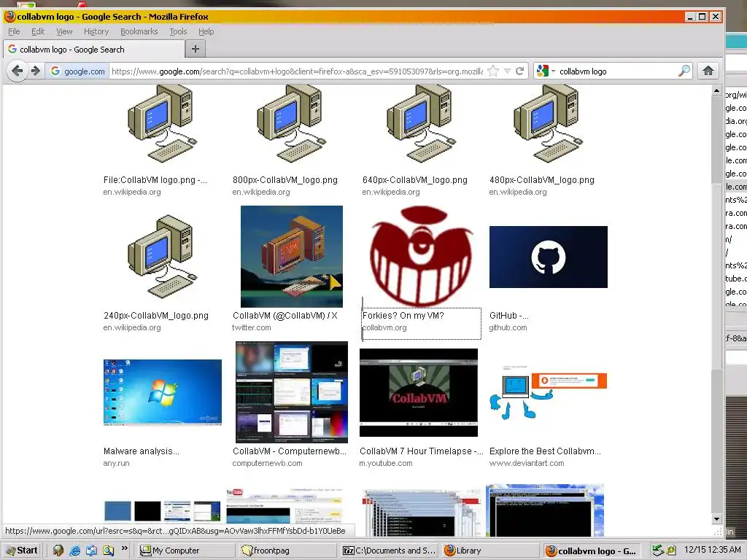747x560 pixels.
Task: Click the search magnifier in search box
Action: [684, 71]
